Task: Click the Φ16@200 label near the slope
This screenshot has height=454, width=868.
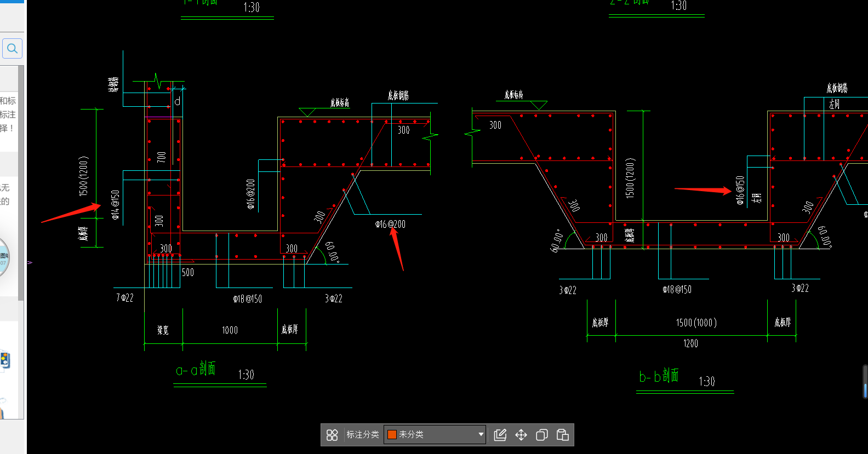Action: [390, 224]
